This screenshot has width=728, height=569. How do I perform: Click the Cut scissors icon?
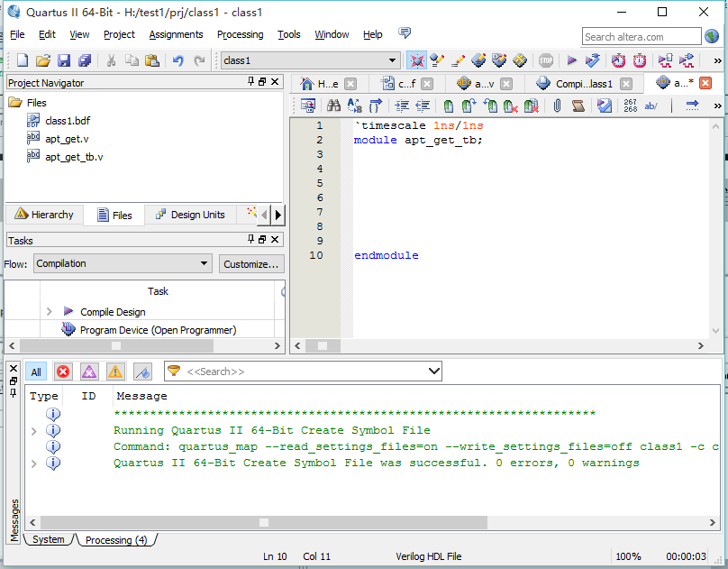pos(111,60)
